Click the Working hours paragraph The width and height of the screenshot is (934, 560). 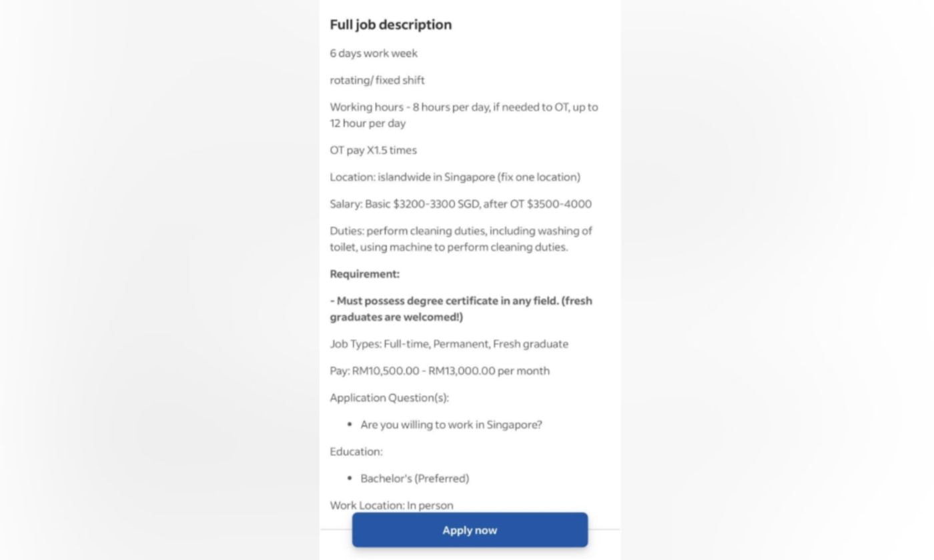coord(464,115)
